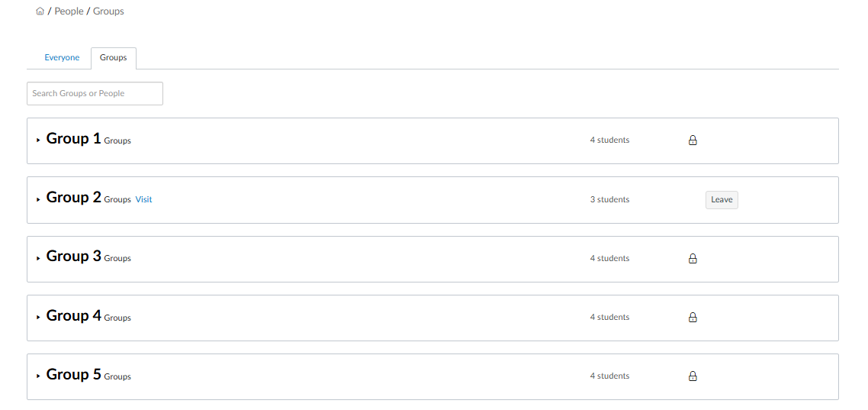The height and width of the screenshot is (410, 868).
Task: Expand the Group 4 arrow
Action: [38, 318]
